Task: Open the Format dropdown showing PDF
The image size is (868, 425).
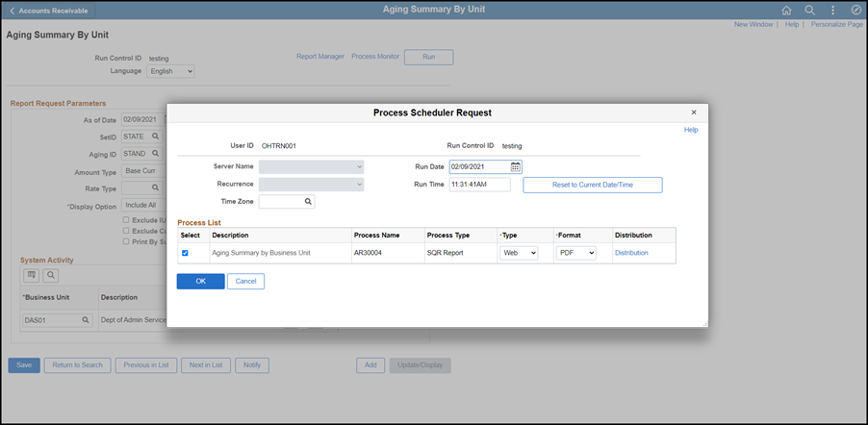Action: 576,253
